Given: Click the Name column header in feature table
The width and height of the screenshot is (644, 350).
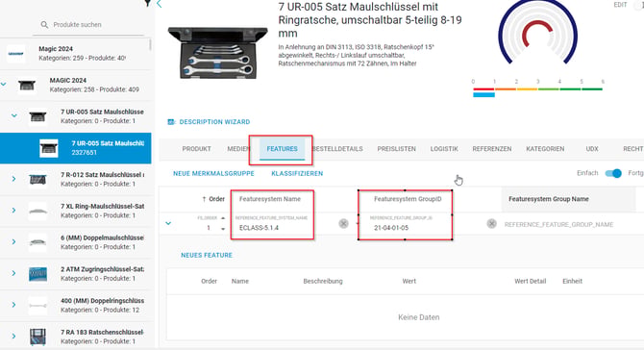Looking at the screenshot, I should coord(240,282).
